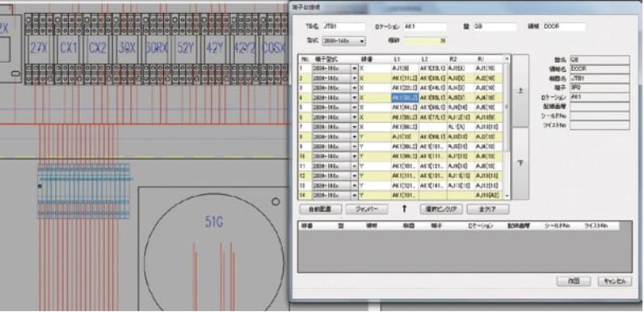Image resolution: width=644 pixels, height=312 pixels.
Task: Click the terminal table scrollbar's up arrow
Action: 507,59
